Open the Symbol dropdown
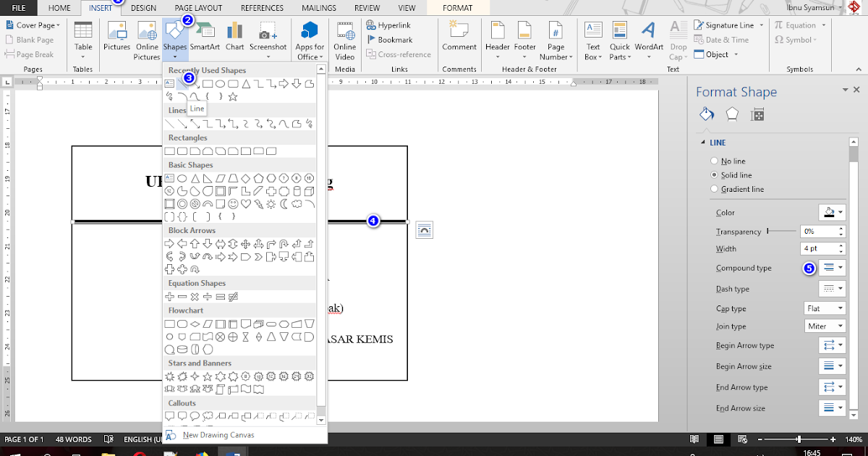This screenshot has width=868, height=456. [796, 40]
